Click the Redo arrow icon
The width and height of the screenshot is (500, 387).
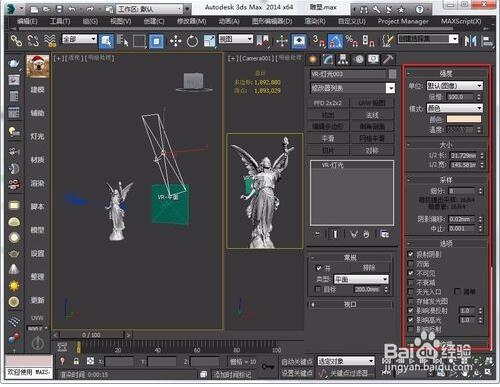tap(91, 9)
